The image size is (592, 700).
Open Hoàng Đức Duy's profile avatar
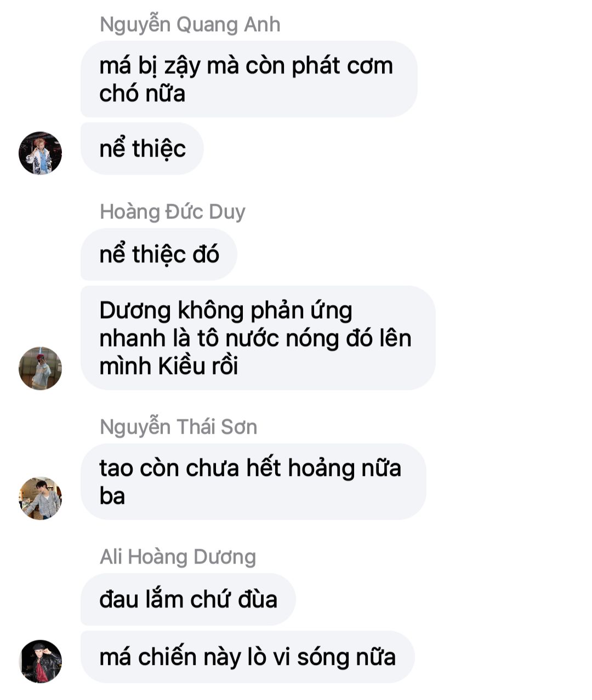pos(40,368)
